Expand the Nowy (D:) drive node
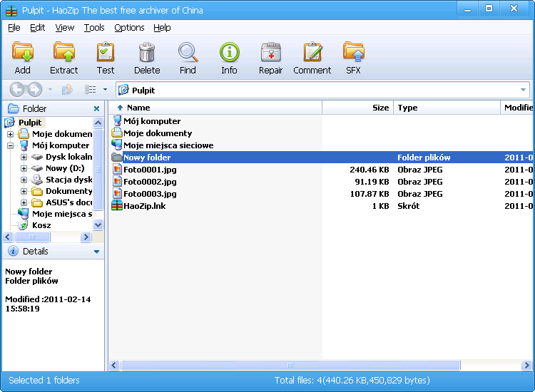 [x=24, y=168]
